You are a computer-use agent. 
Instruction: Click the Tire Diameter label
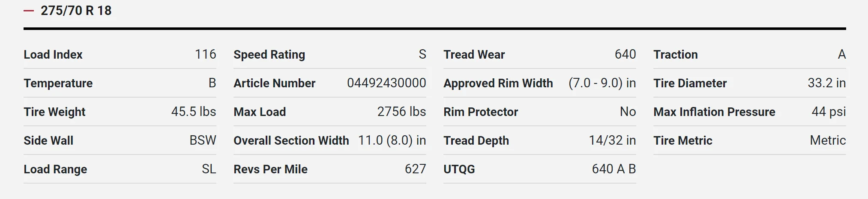tap(690, 83)
